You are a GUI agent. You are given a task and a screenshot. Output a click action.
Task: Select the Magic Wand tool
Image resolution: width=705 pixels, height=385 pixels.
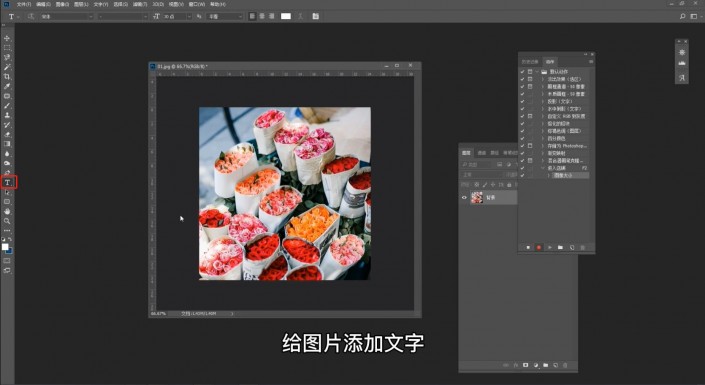[7, 67]
